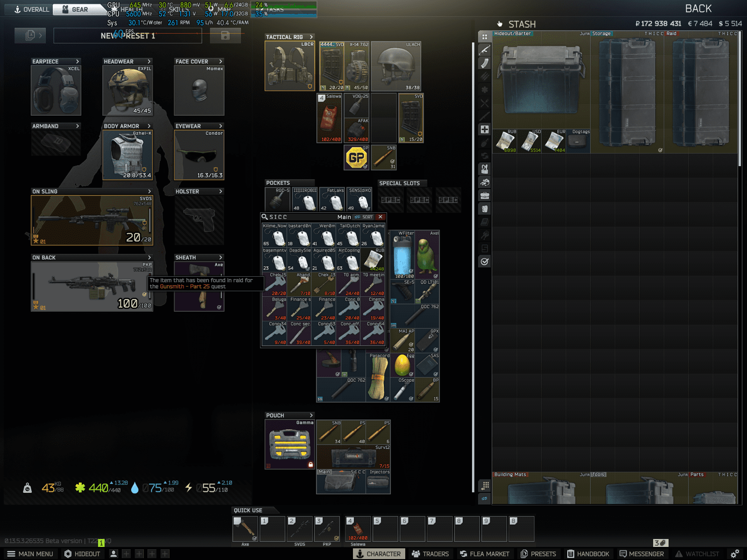Viewport: 747px width, 560px height.
Task: Click the profile person icon in bottom bar
Action: tap(113, 554)
